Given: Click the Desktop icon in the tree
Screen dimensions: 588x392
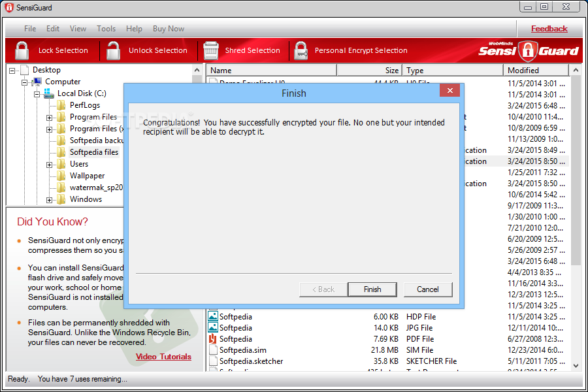Looking at the screenshot, I should [x=25, y=70].
